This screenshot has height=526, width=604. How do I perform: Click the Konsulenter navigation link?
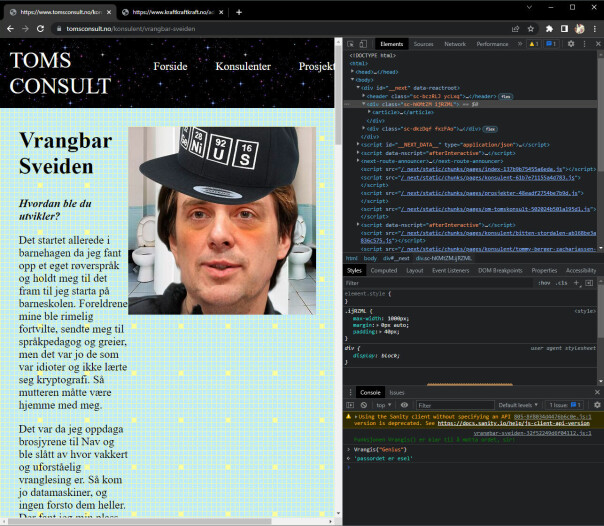pyautogui.click(x=243, y=66)
